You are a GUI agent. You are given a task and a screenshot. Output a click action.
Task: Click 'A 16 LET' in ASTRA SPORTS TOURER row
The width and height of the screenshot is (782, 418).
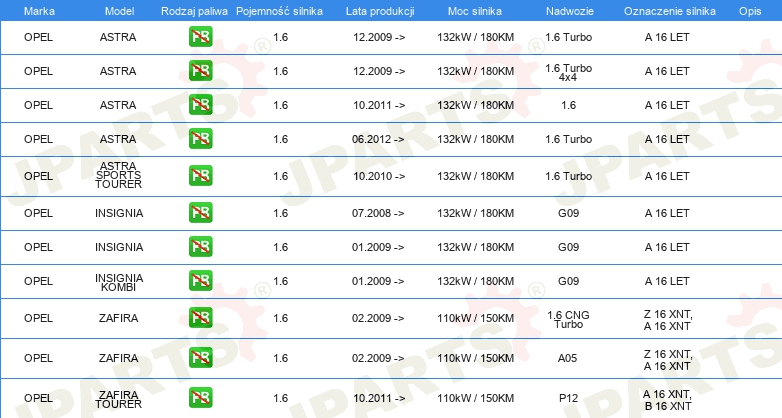[667, 176]
